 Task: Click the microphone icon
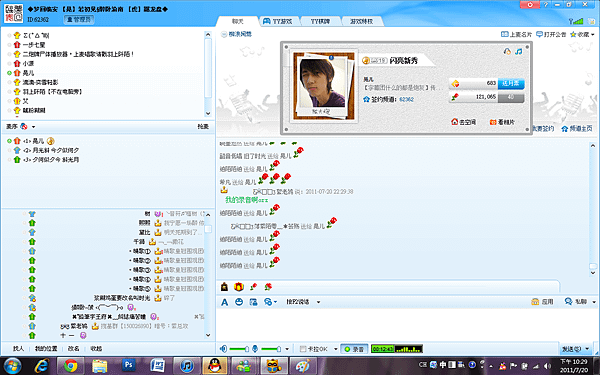[x=255, y=349]
